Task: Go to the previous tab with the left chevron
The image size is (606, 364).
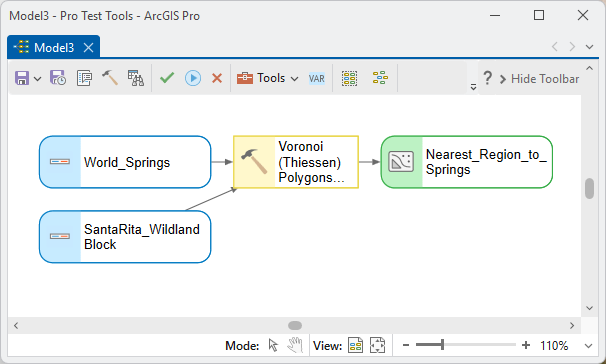Action: [x=555, y=47]
